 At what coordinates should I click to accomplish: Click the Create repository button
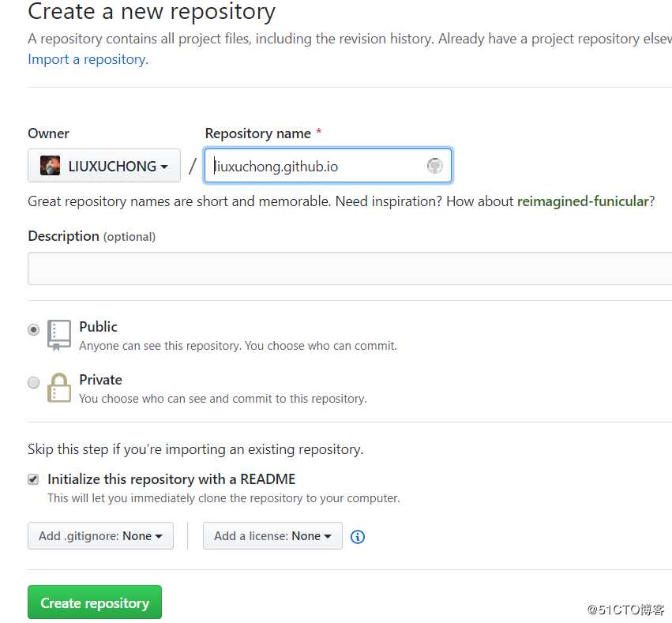(x=95, y=602)
